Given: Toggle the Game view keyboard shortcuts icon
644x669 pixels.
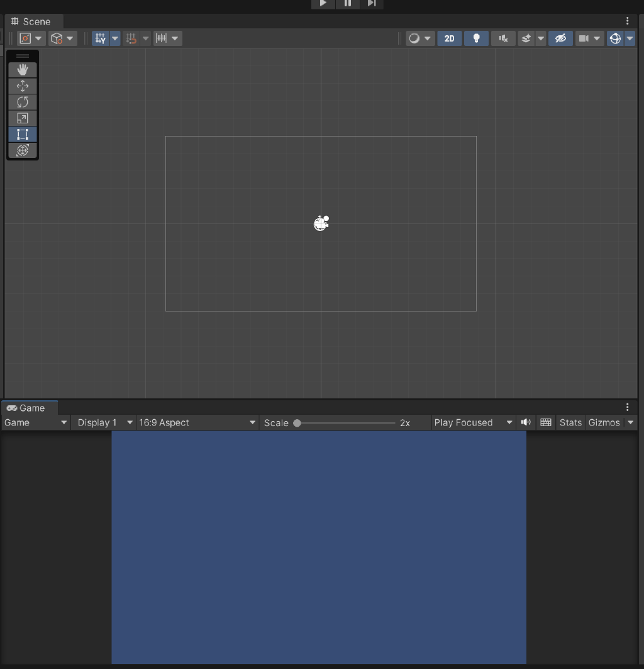Looking at the screenshot, I should [x=546, y=422].
